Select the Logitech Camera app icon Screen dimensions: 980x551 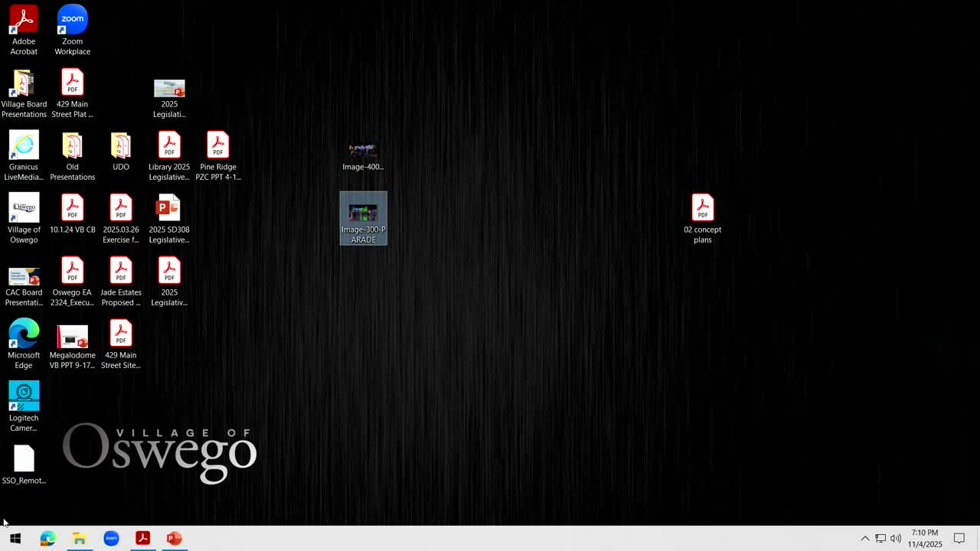click(24, 407)
